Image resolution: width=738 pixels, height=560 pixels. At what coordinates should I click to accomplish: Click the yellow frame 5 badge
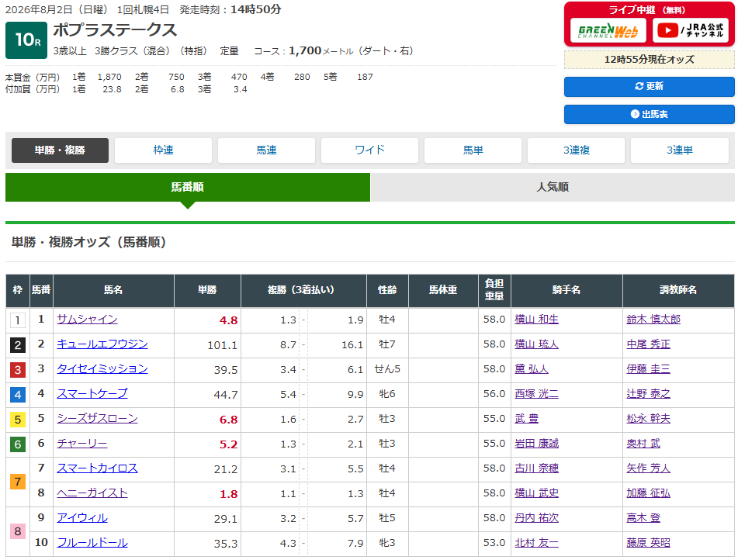(17, 420)
